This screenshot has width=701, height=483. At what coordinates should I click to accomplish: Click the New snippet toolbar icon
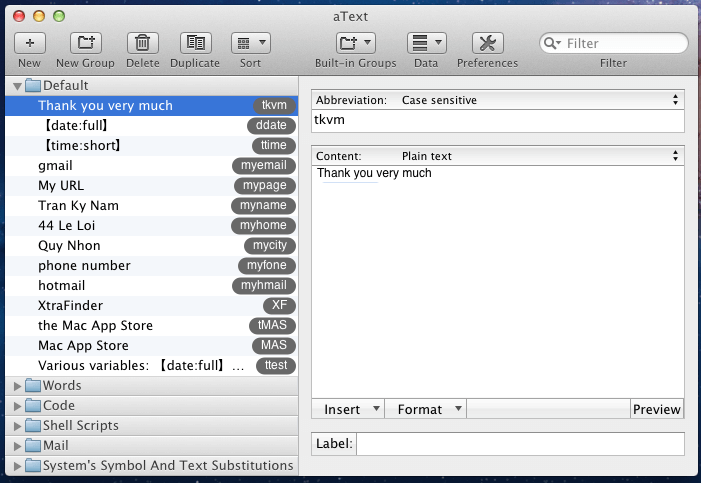[29, 43]
